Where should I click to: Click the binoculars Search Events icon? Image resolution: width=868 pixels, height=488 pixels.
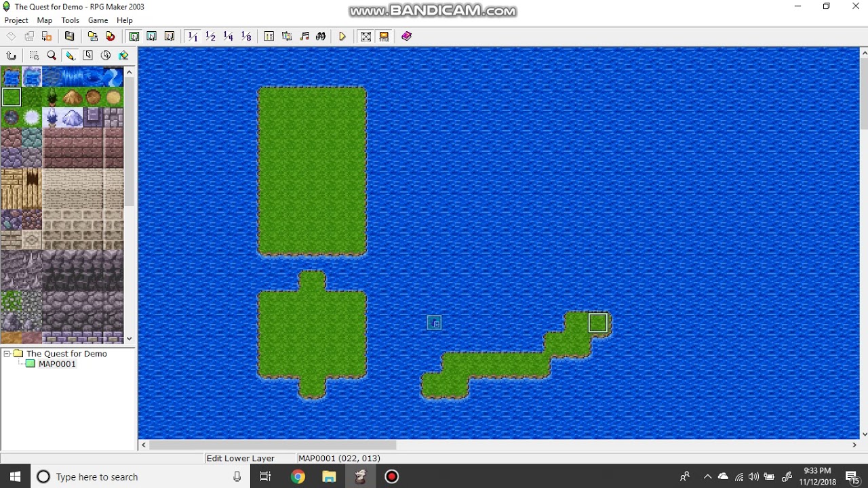(321, 37)
